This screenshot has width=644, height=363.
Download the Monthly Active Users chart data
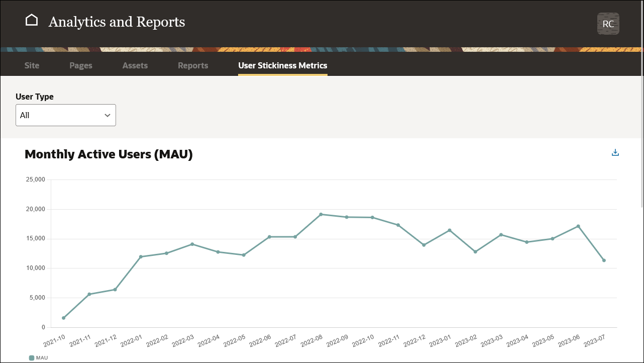(x=615, y=152)
